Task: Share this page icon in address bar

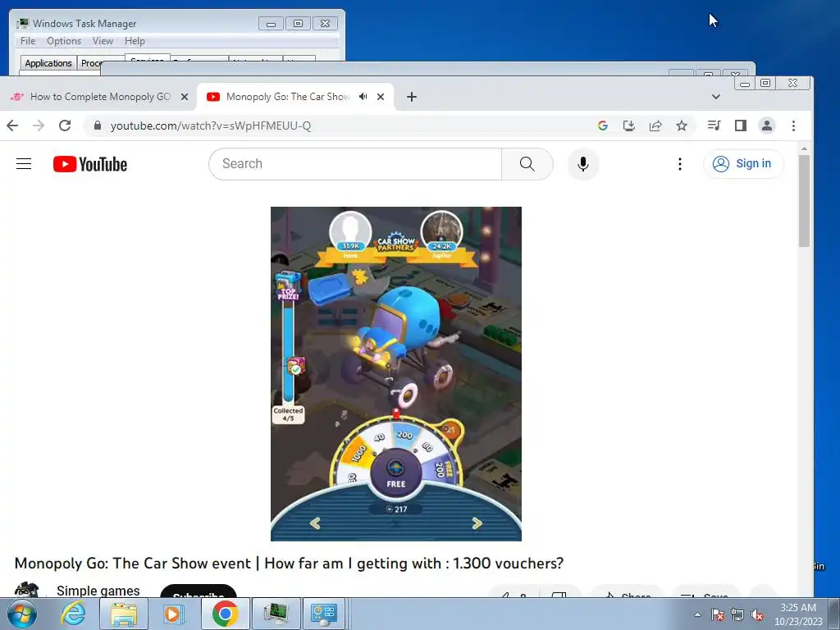Action: click(655, 126)
